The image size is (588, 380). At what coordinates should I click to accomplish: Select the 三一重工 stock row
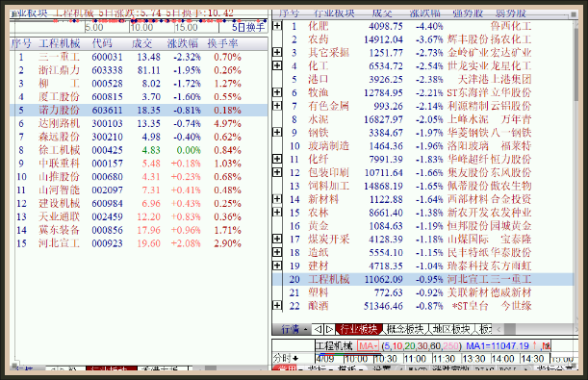coord(139,57)
